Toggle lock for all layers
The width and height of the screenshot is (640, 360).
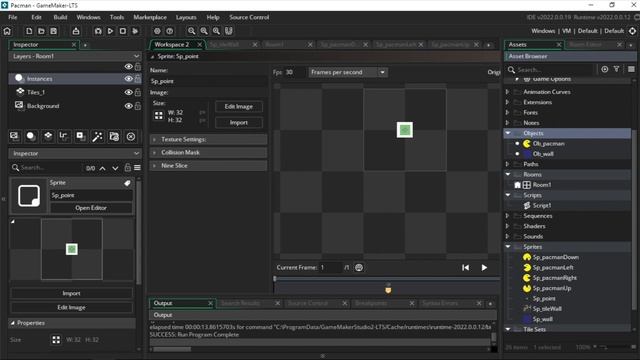pos(138,66)
